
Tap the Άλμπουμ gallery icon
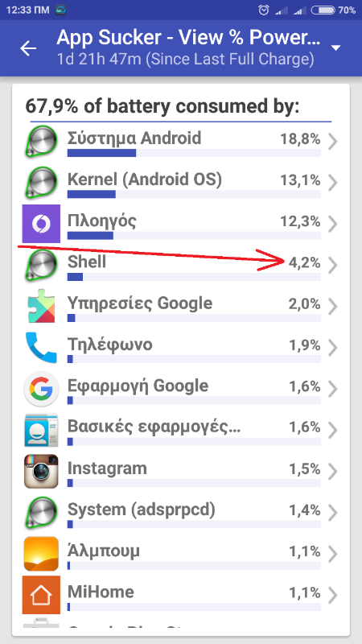click(x=41, y=554)
